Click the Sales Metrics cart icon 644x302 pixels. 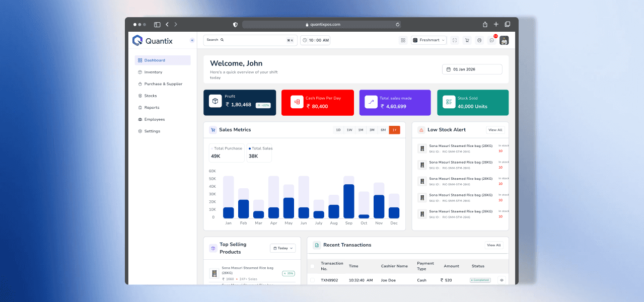213,130
